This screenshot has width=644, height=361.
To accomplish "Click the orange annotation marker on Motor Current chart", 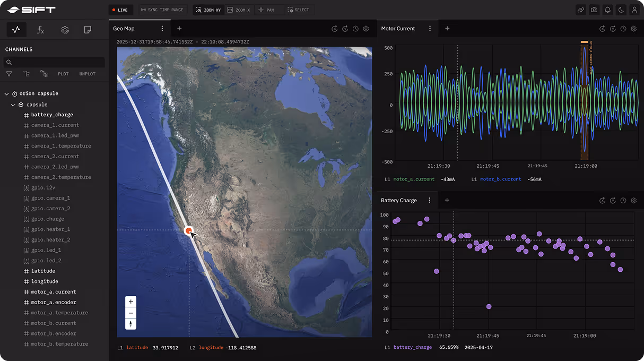I will click(584, 41).
